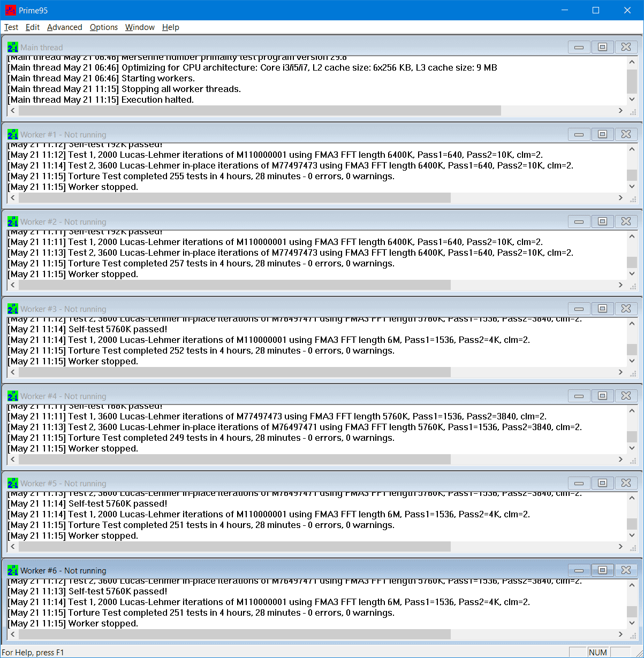Image resolution: width=644 pixels, height=658 pixels.
Task: Click the Main thread window icon
Action: click(13, 47)
